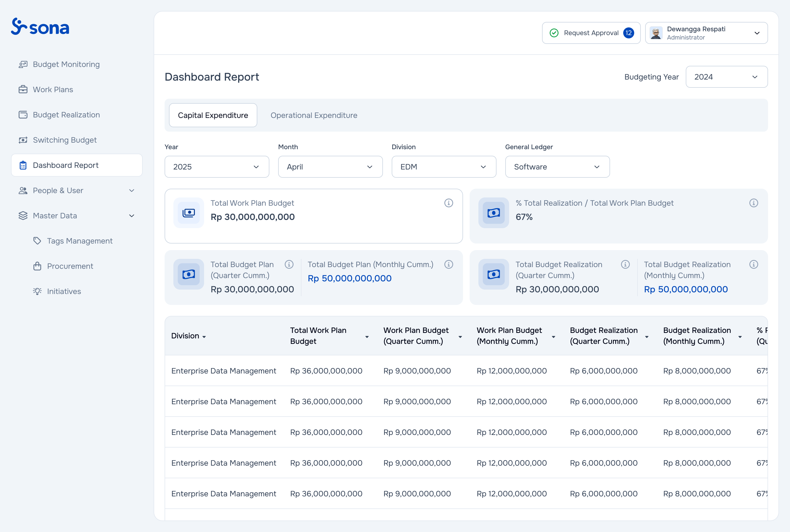Open Work Plans from the sidebar
This screenshot has width=790, height=532.
pyautogui.click(x=77, y=90)
